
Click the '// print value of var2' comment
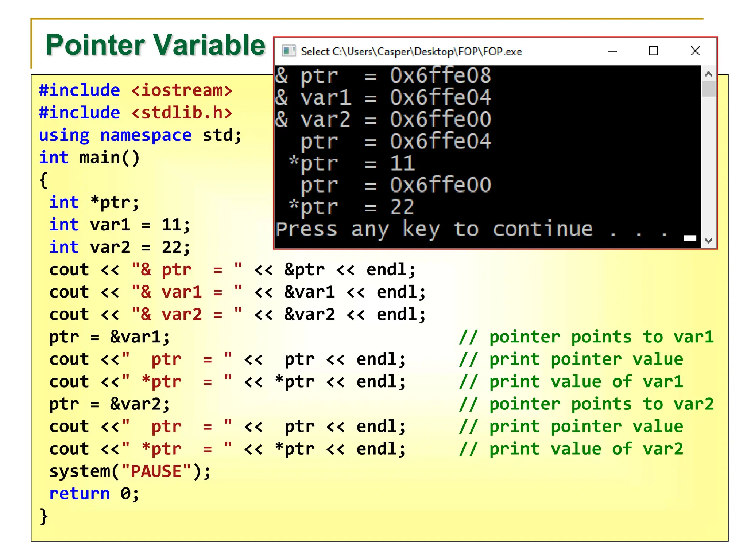[571, 449]
